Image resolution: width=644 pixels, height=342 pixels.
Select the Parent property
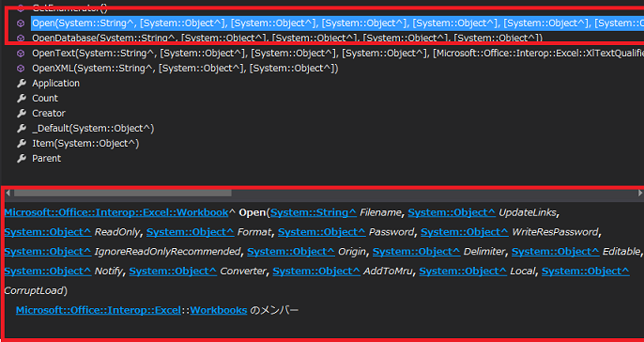(46, 158)
